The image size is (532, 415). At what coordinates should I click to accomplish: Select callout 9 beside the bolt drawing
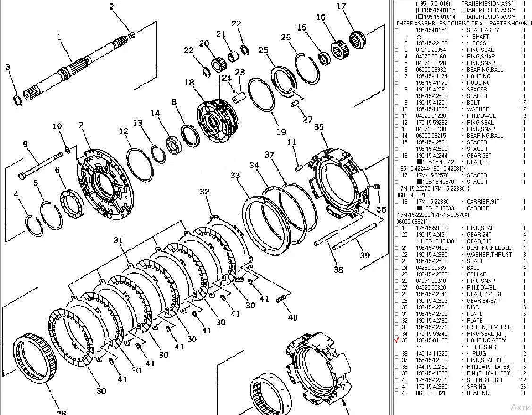point(25,144)
